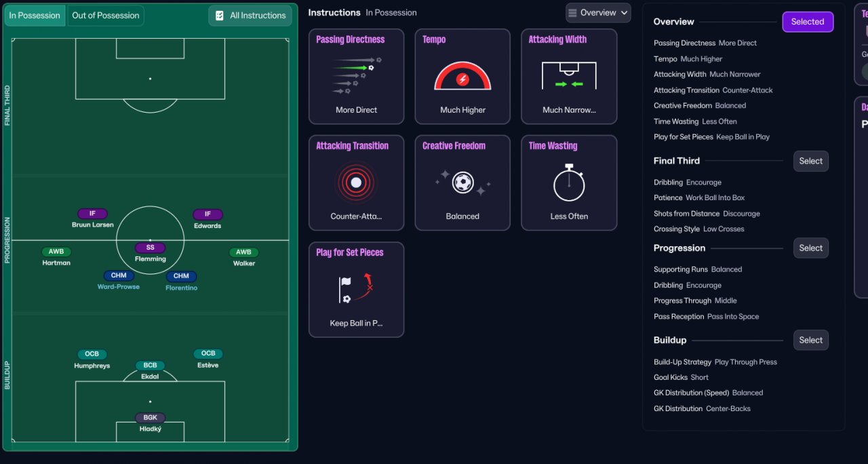Click the Buildup section heading in summary panel
868x464 pixels.
(670, 341)
